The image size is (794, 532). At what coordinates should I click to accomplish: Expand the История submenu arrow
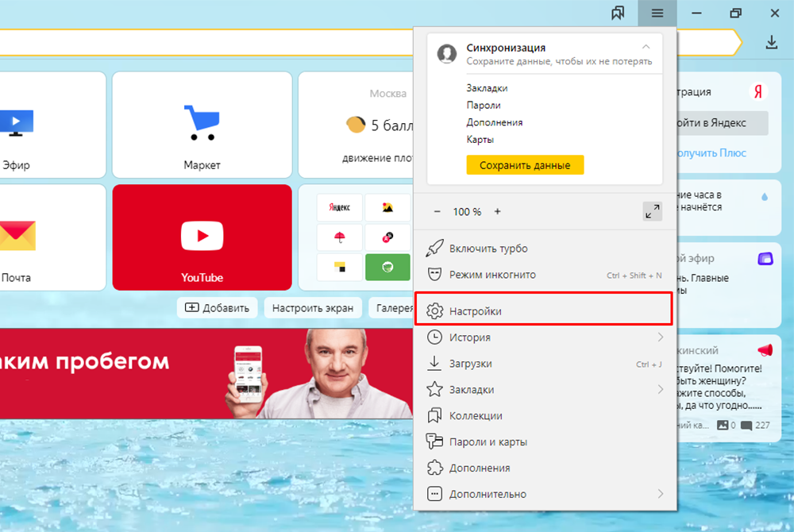pyautogui.click(x=661, y=337)
